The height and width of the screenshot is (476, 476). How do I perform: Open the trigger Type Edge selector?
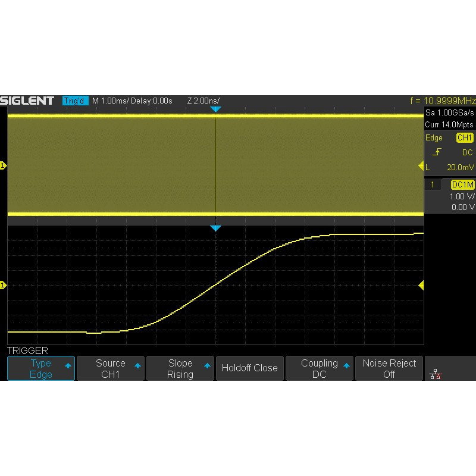41,368
